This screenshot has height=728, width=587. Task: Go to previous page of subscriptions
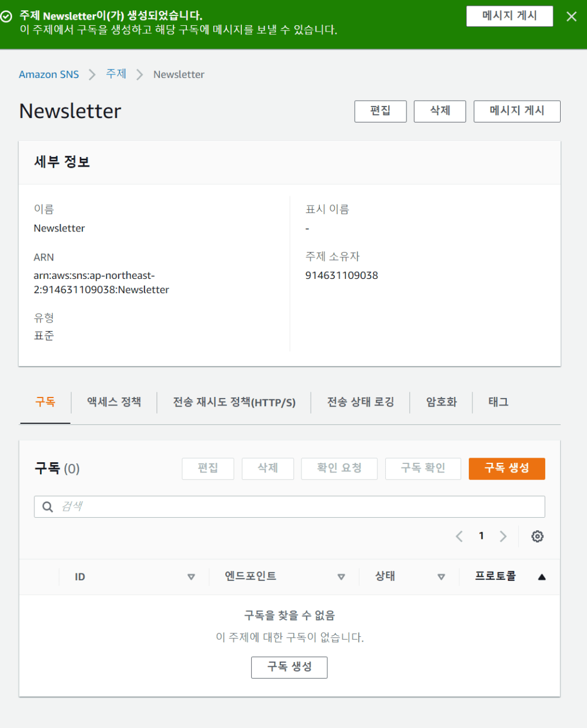tap(459, 536)
